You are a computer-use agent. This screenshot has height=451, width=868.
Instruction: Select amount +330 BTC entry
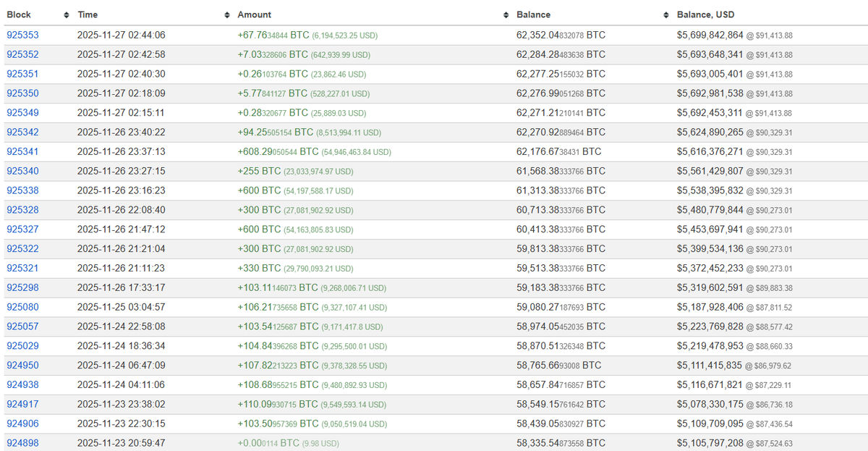[x=295, y=269]
